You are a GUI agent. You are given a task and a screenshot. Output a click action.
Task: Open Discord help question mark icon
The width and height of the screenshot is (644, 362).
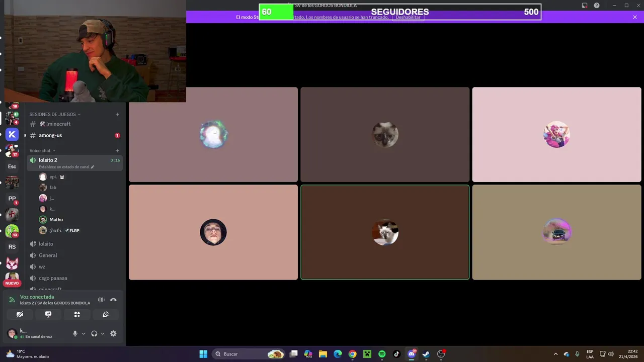point(597,6)
